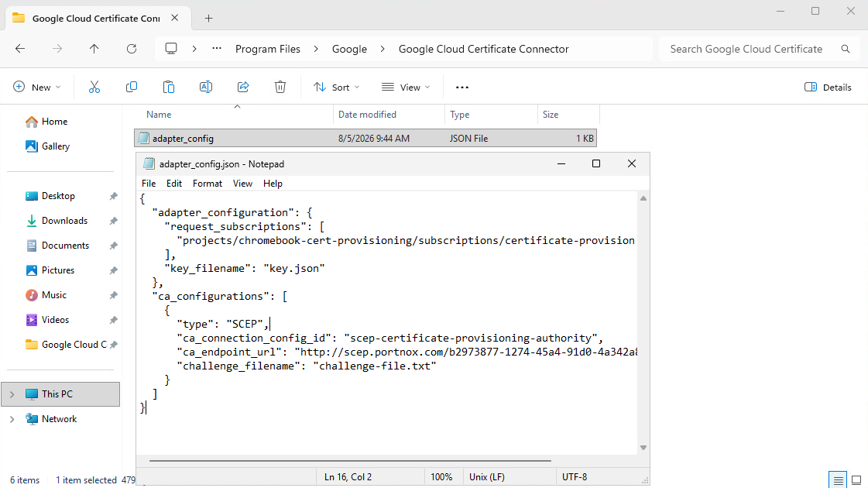This screenshot has width=868, height=488.
Task: Click the Forward navigation arrow
Action: 57,49
